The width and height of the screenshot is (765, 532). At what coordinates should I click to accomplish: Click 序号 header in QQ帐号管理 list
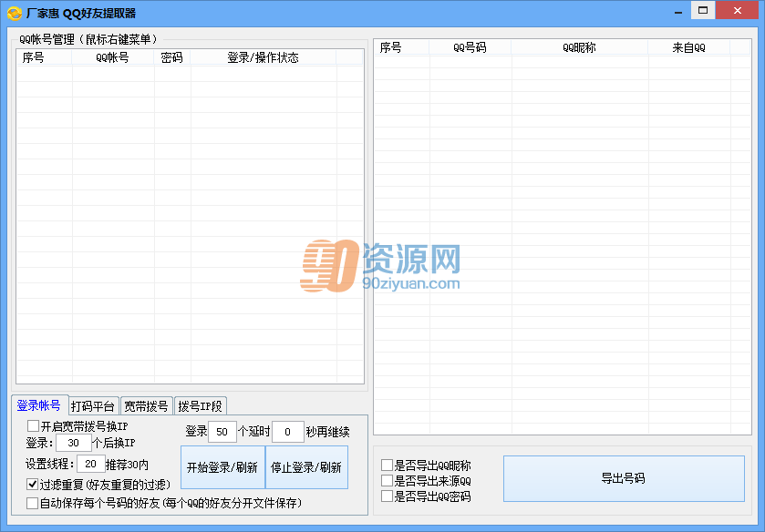45,57
